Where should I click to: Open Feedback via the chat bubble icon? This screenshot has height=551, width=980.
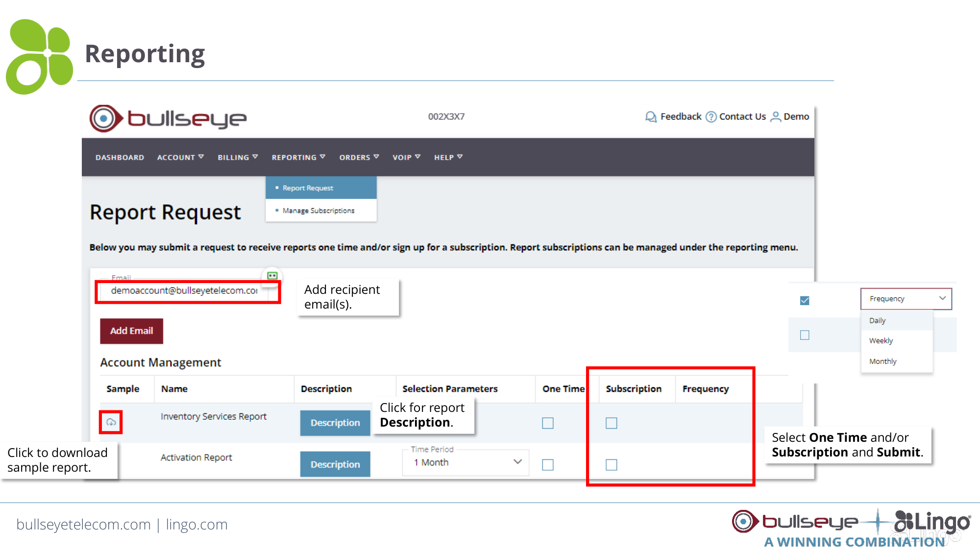651,117
